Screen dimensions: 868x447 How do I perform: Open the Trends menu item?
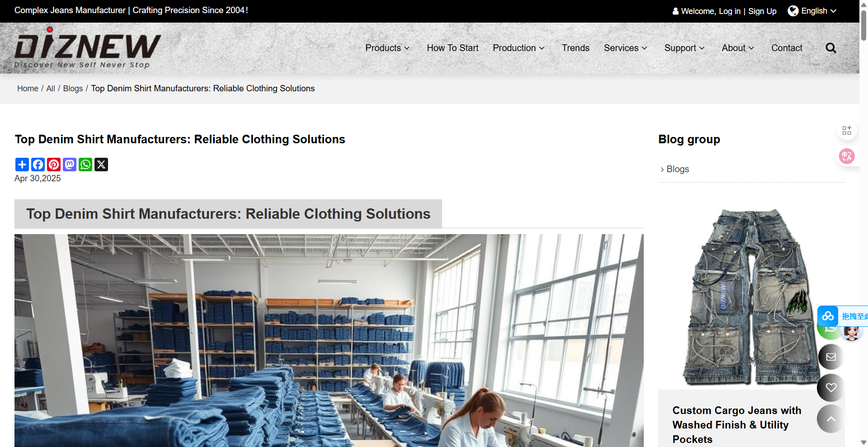[x=576, y=48]
